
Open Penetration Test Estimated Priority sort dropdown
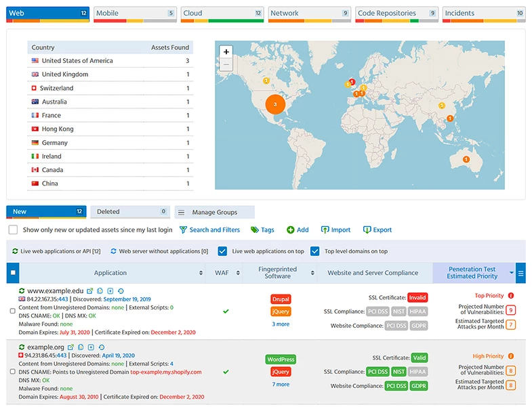(x=511, y=274)
